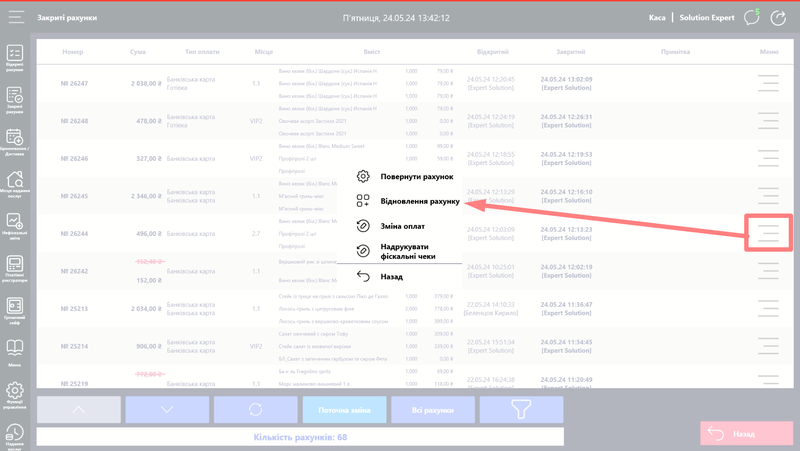Screen dimensions: 800x451
Task: Open the 'Меню' book icon in sidebar
Action: [x=15, y=351]
